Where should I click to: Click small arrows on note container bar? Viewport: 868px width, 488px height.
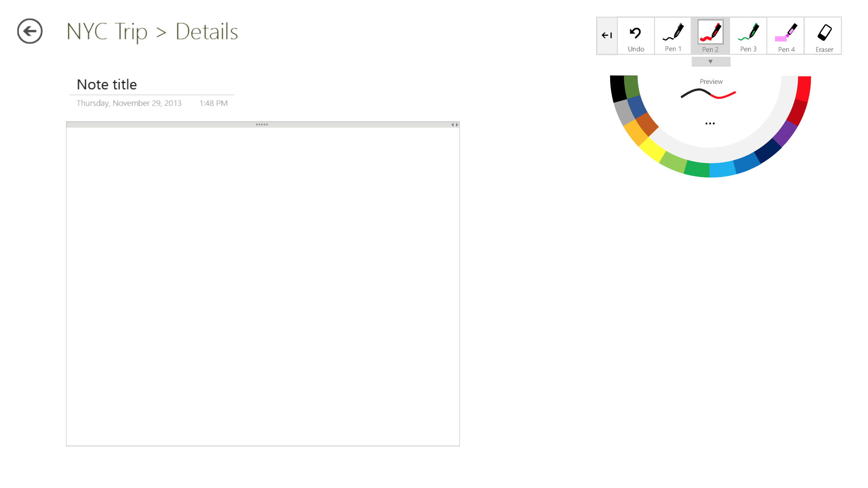(454, 125)
